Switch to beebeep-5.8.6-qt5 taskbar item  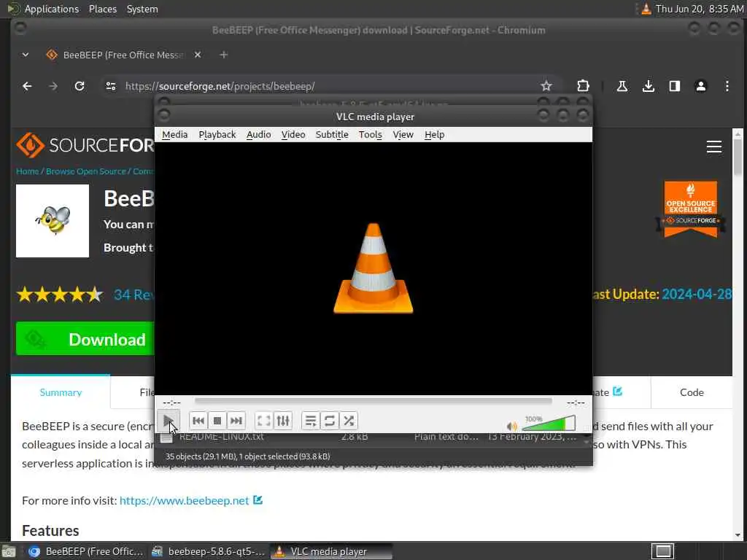(x=208, y=551)
